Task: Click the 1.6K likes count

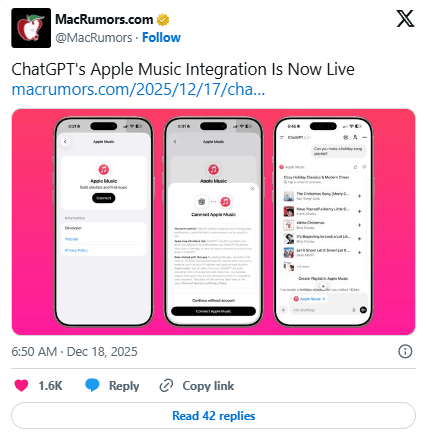Action: 50,386
